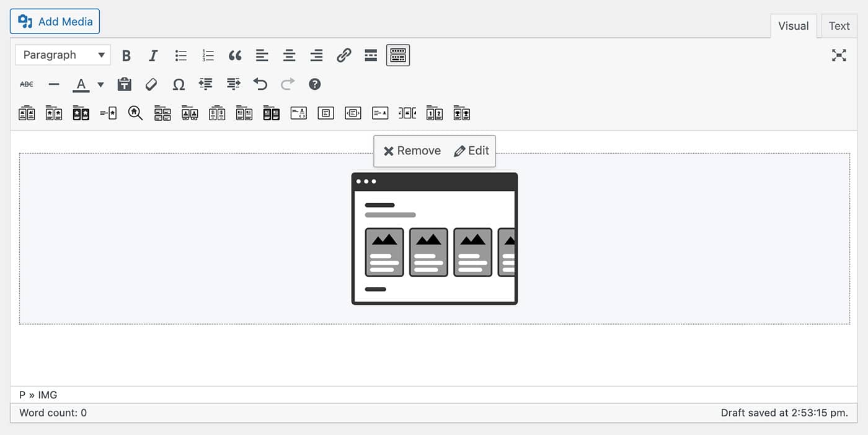This screenshot has height=435, width=868.
Task: Insert special character omega symbol
Action: tap(179, 84)
